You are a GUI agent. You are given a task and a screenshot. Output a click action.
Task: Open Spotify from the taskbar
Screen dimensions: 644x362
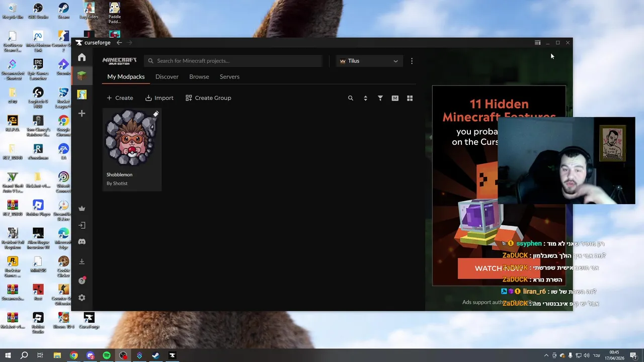click(107, 355)
